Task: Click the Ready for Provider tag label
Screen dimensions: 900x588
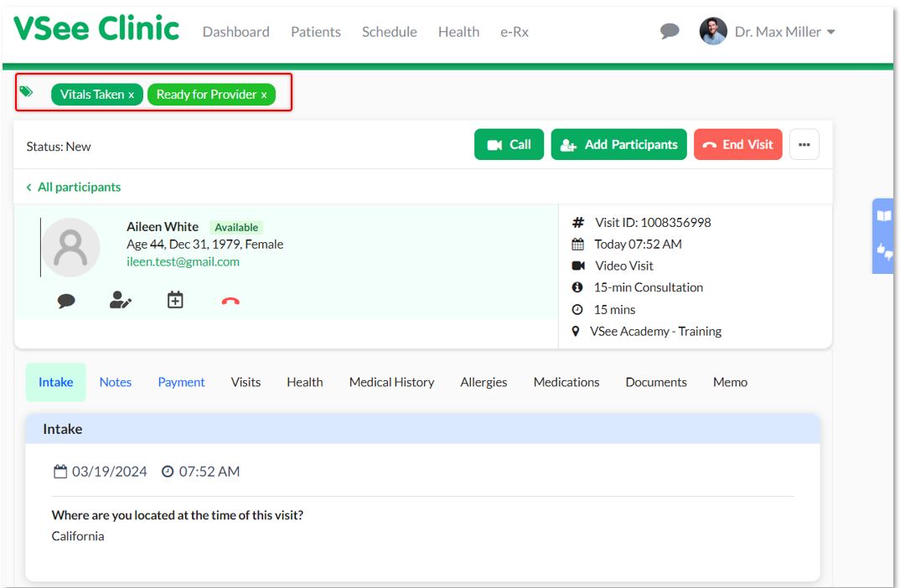Action: click(207, 95)
